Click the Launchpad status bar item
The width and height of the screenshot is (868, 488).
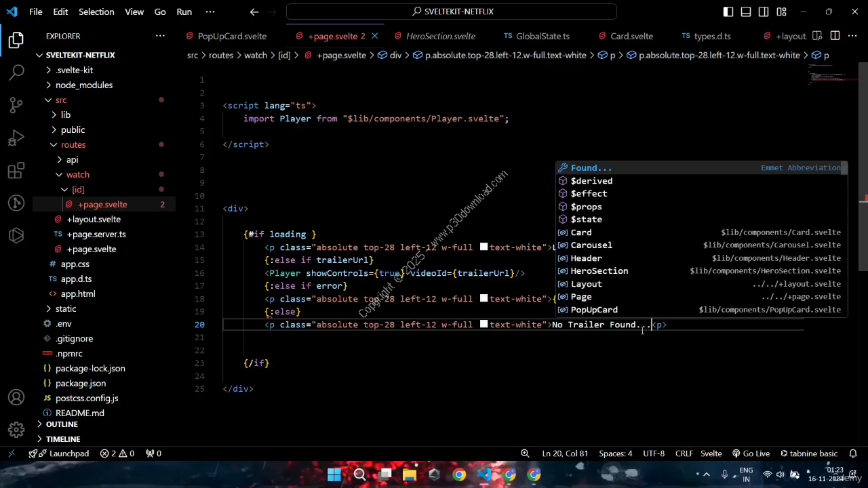pos(59,453)
